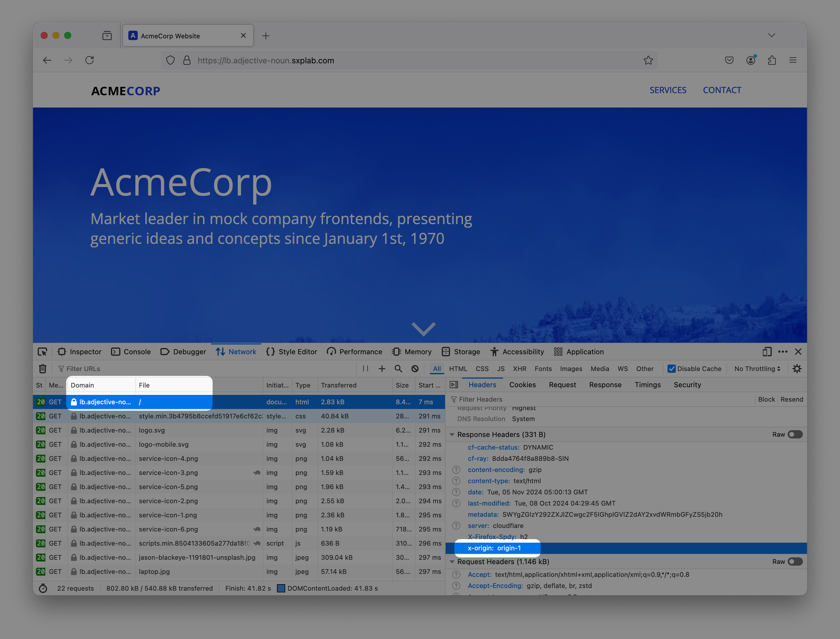Select the HTML request filter
The width and height of the screenshot is (840, 639).
pyautogui.click(x=458, y=368)
